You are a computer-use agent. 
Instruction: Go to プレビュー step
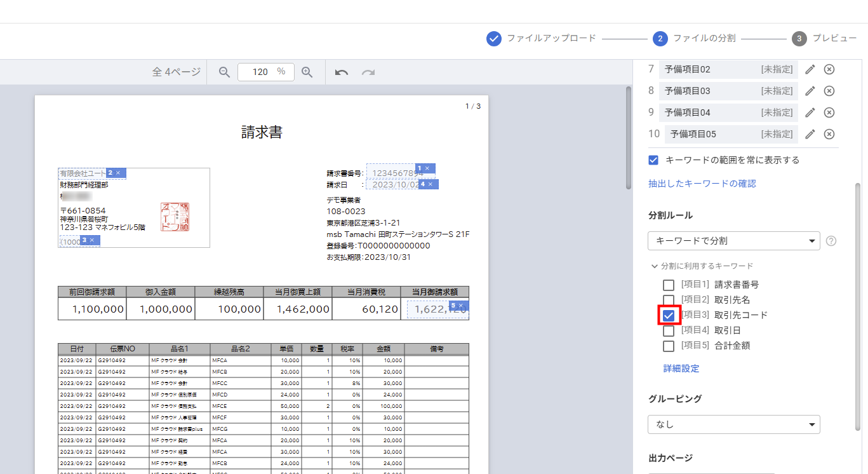point(825,39)
